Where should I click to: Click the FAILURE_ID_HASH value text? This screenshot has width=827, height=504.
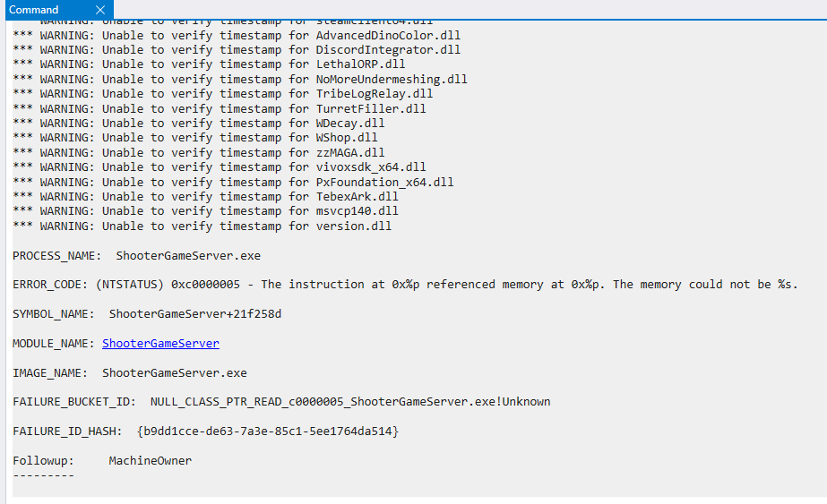(x=268, y=431)
